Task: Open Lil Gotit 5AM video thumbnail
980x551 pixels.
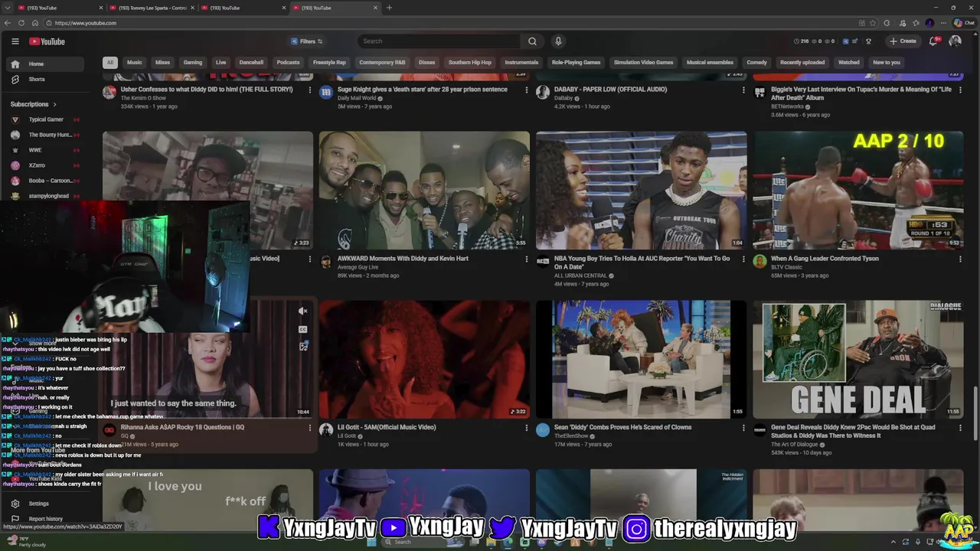Action: pos(424,360)
